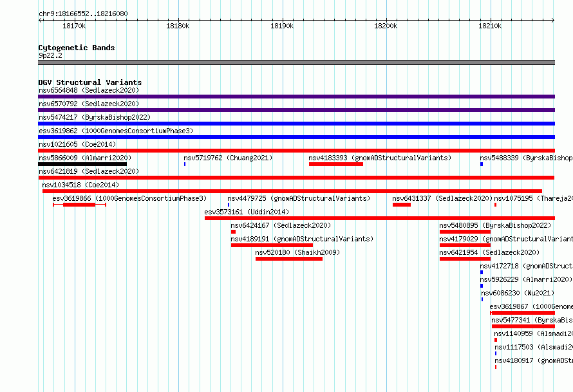Select the esv3619866 red feature glyph
573x392 pixels.
pyautogui.click(x=79, y=205)
